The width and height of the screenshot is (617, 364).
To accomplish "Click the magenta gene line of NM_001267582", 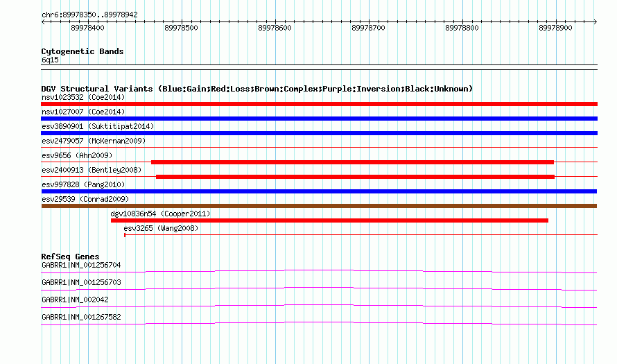I will point(319,322).
